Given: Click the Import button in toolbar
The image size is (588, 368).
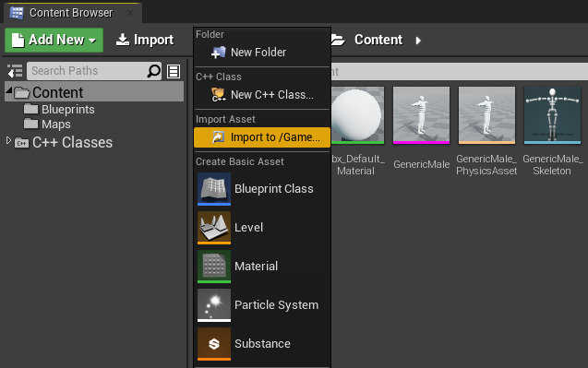Looking at the screenshot, I should [145, 40].
